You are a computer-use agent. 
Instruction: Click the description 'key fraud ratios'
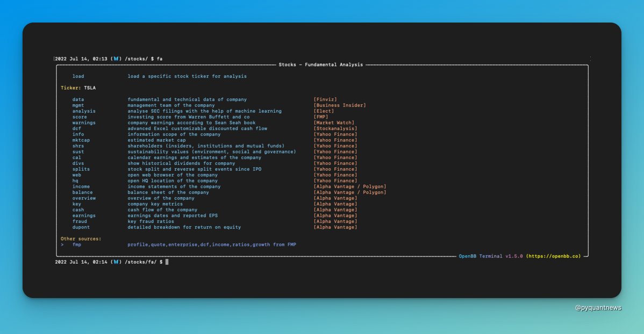pyautogui.click(x=151, y=221)
